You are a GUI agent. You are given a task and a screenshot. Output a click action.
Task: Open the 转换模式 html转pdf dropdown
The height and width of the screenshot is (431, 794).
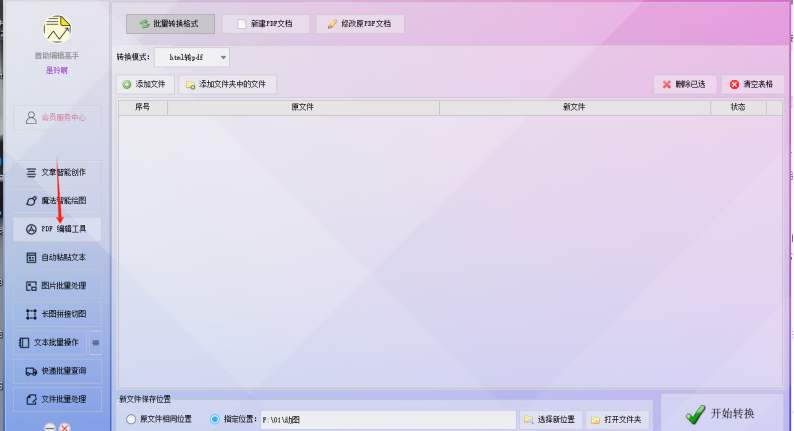(192, 57)
